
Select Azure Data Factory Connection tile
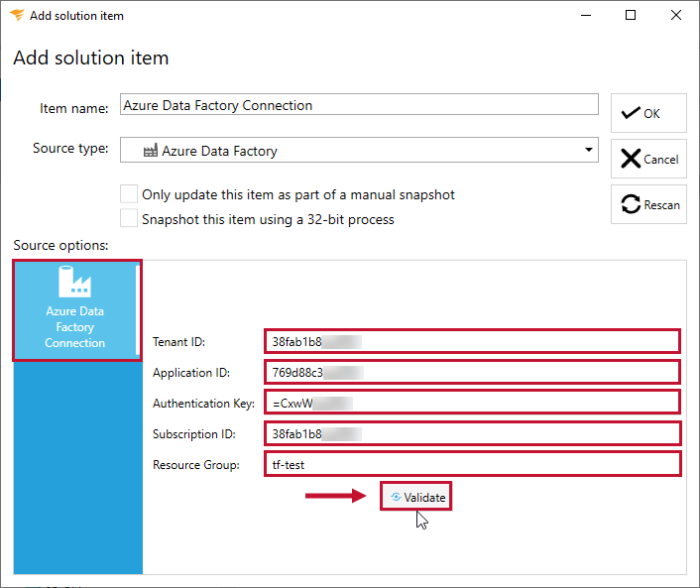pyautogui.click(x=76, y=310)
